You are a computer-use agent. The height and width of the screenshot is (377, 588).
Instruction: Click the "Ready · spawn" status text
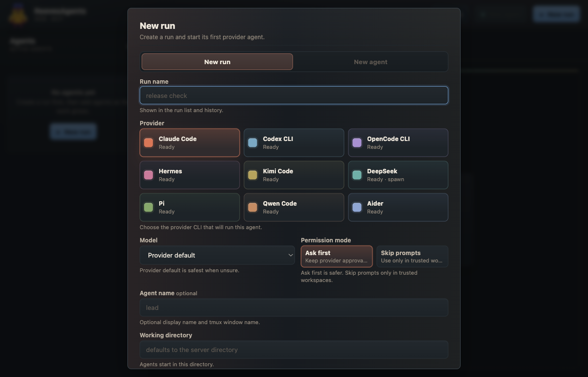pyautogui.click(x=386, y=179)
